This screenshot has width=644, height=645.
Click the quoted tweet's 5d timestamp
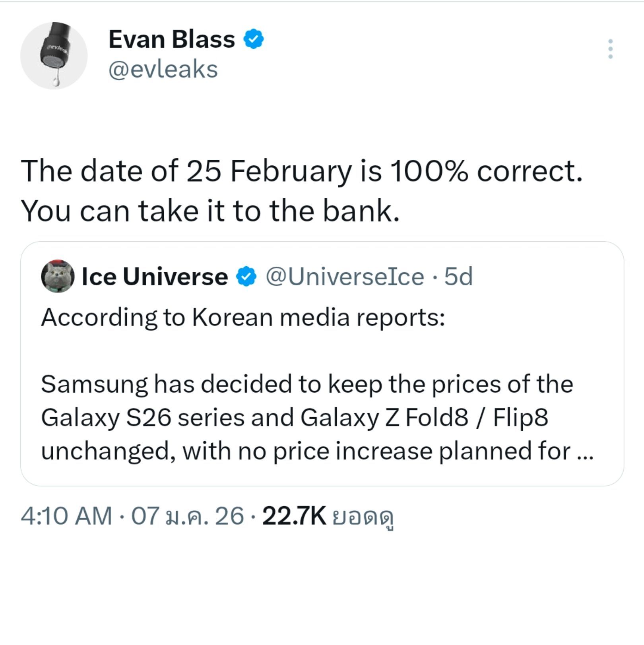click(x=458, y=277)
